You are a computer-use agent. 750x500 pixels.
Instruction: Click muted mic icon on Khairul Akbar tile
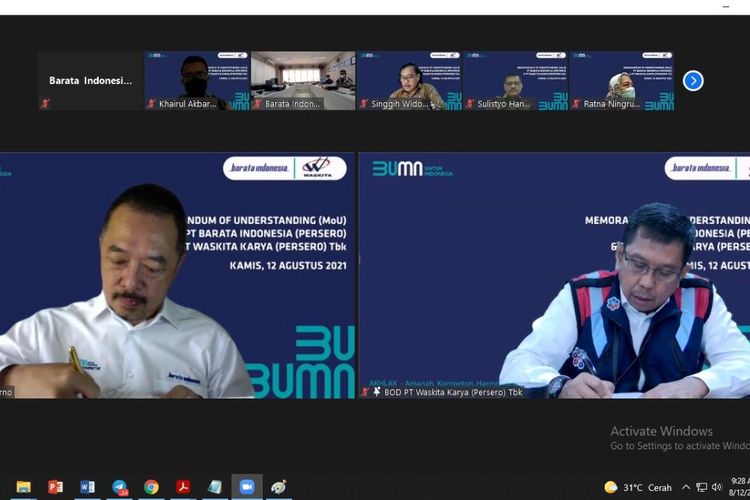pos(152,103)
